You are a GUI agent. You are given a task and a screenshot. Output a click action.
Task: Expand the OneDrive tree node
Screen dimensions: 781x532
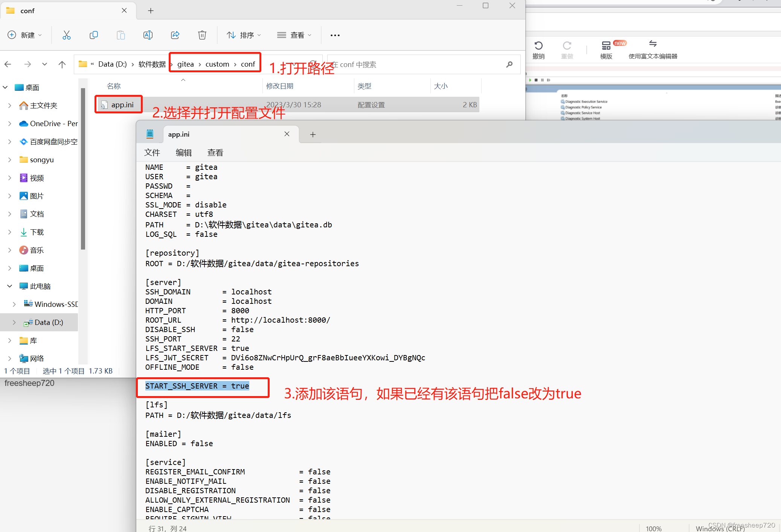(10, 123)
